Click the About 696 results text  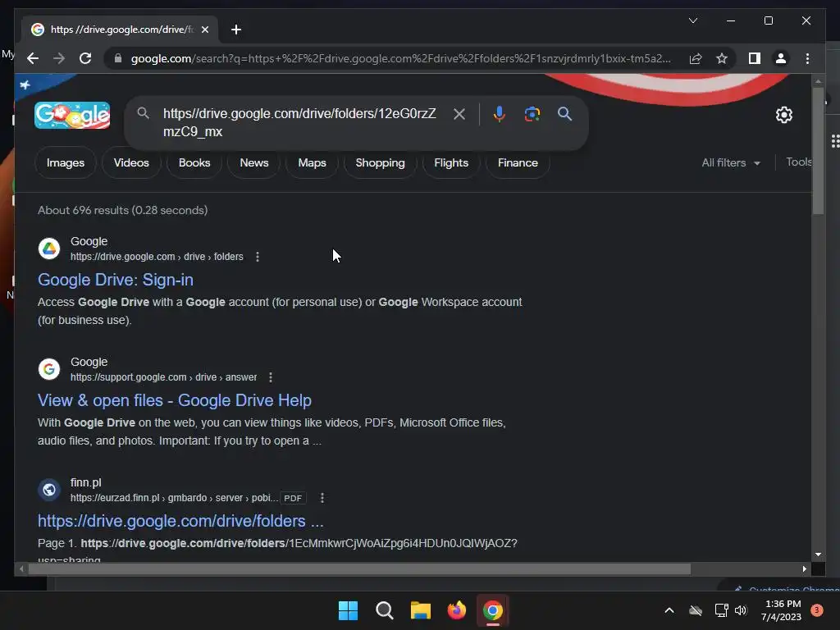[123, 211]
